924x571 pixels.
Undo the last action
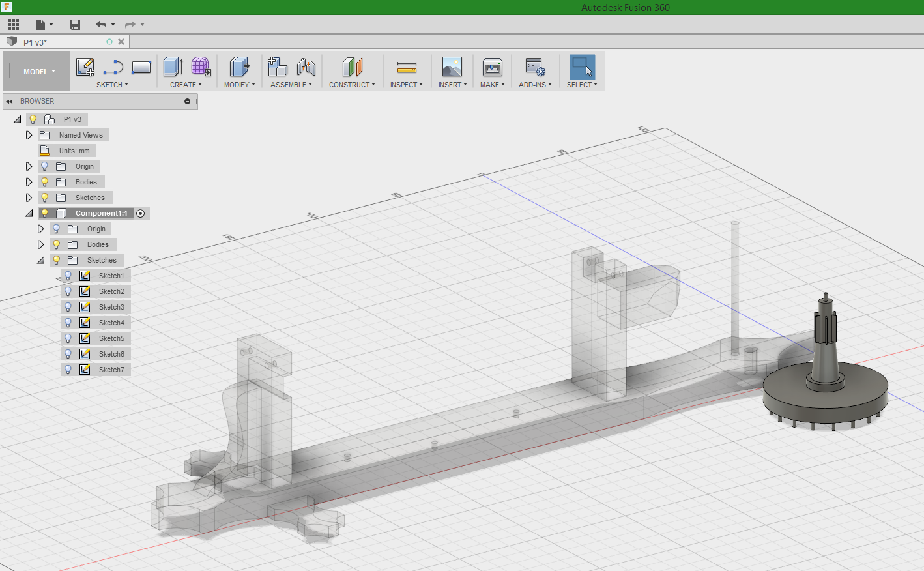[x=100, y=25]
